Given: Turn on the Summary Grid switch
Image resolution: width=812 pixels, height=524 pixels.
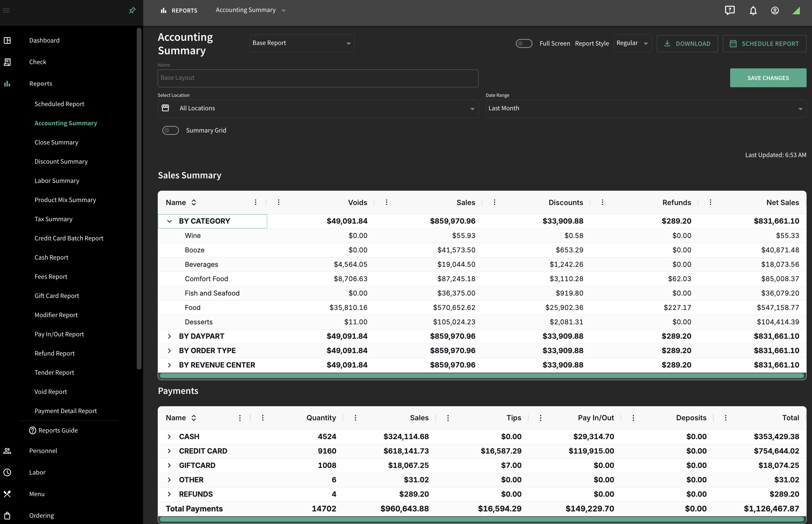Looking at the screenshot, I should tap(171, 130).
